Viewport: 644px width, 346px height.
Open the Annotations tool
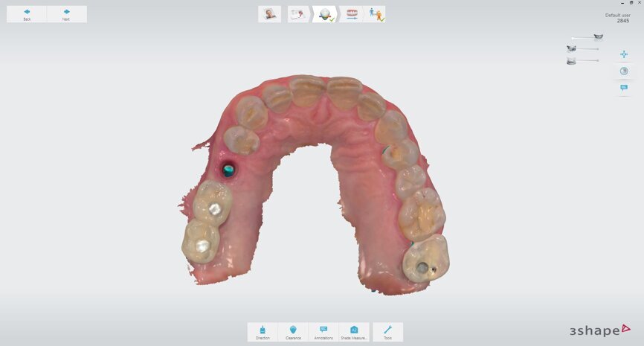(x=323, y=332)
